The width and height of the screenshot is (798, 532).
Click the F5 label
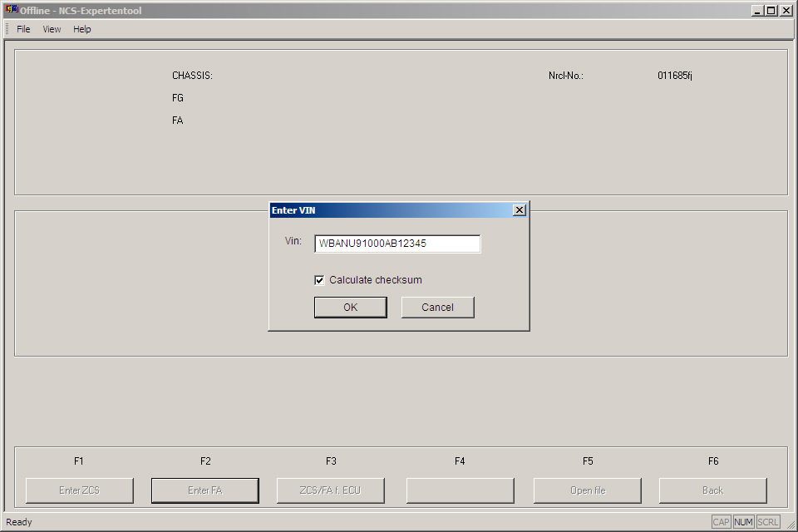coord(589,461)
